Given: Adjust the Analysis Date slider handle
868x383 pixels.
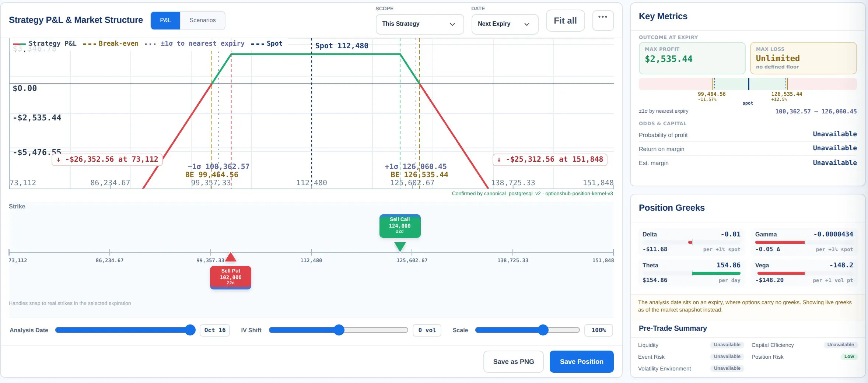Looking at the screenshot, I should (x=190, y=330).
